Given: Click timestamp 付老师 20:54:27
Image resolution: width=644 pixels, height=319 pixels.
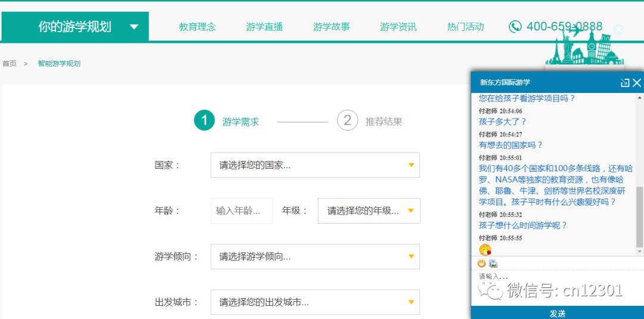Looking at the screenshot, I should (500, 134).
